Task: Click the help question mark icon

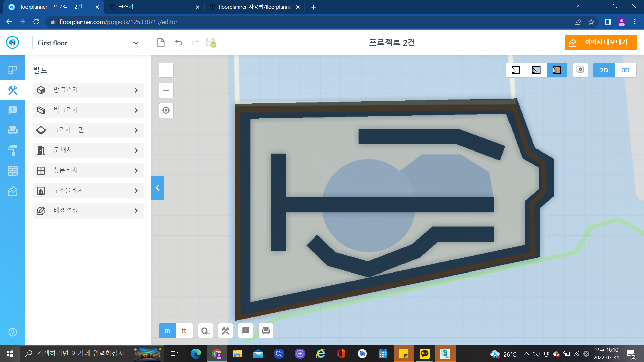Action: pos(12,332)
